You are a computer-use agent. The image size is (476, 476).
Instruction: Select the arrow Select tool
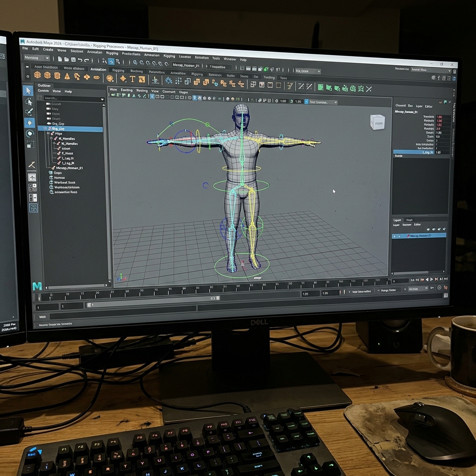click(x=28, y=91)
